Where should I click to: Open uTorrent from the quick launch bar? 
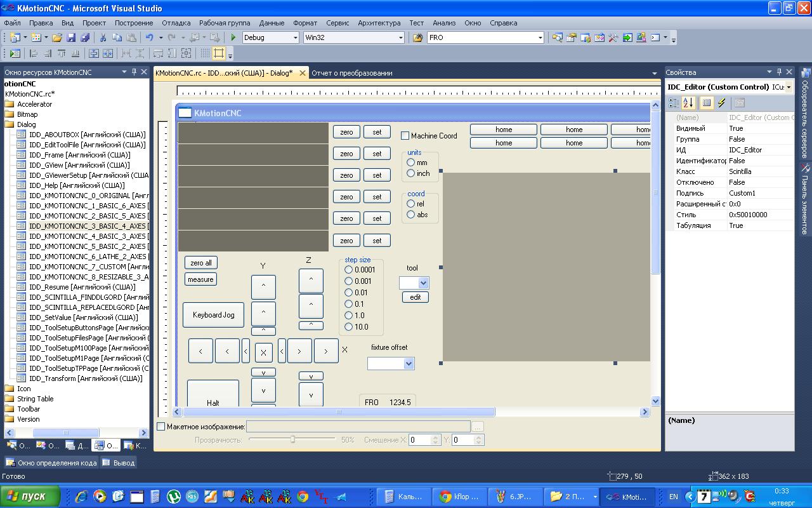pyautogui.click(x=173, y=497)
